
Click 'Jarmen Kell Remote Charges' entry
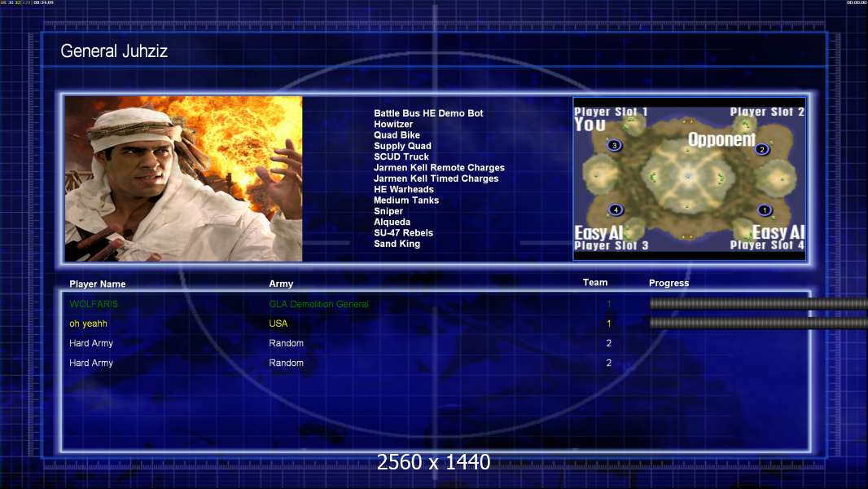click(439, 167)
